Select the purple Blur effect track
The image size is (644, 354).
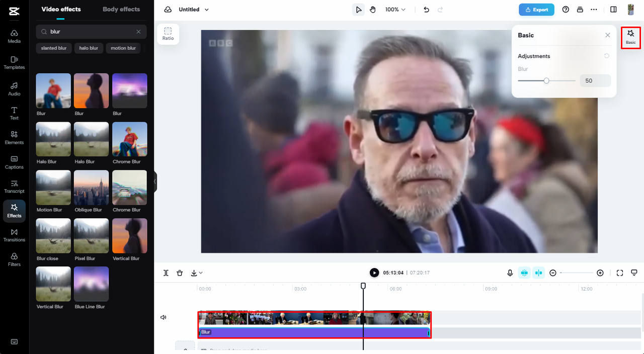314,332
